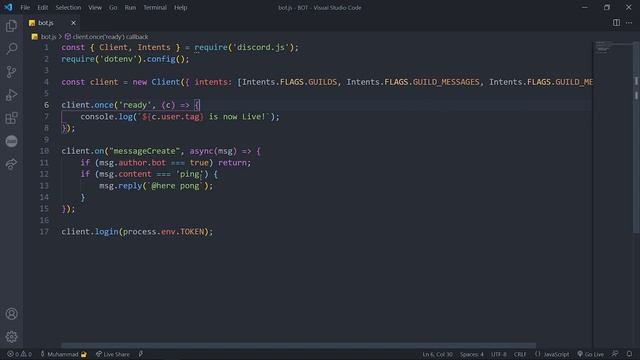Open the editor More Actions ellipsis
This screenshot has width=640, height=360.
coord(629,23)
